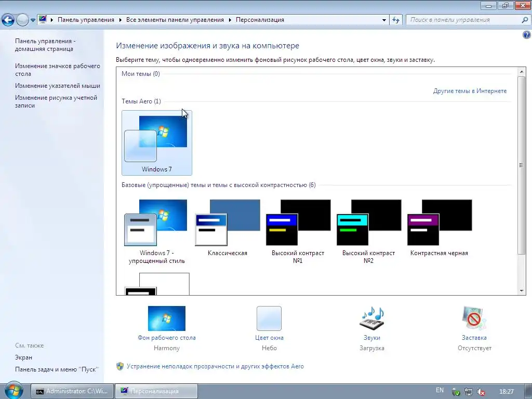
Task: Click the green shield tray icon
Action: (456, 392)
